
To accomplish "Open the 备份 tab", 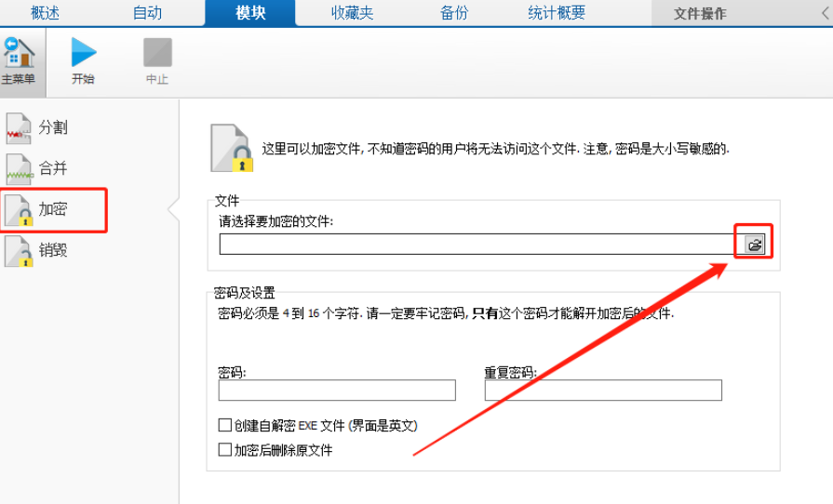I will (x=454, y=13).
